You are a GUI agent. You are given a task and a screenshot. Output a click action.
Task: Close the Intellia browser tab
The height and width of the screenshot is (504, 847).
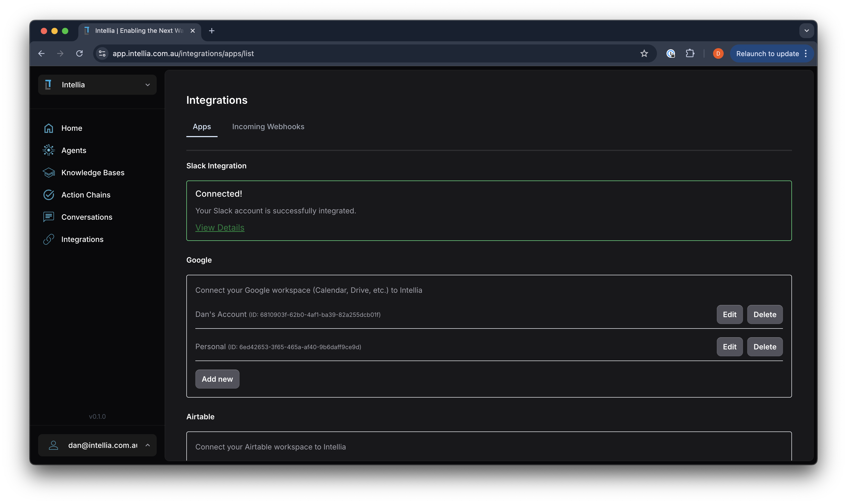coord(193,30)
